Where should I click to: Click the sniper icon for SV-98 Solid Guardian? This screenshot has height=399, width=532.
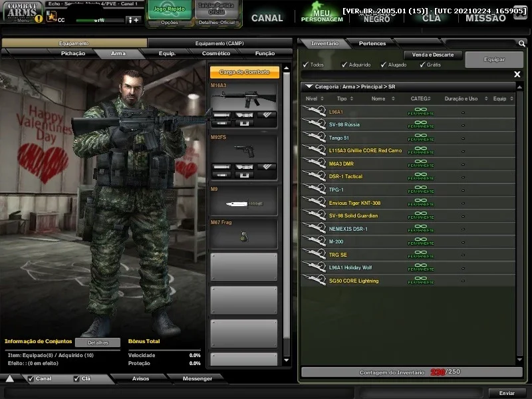tap(314, 215)
